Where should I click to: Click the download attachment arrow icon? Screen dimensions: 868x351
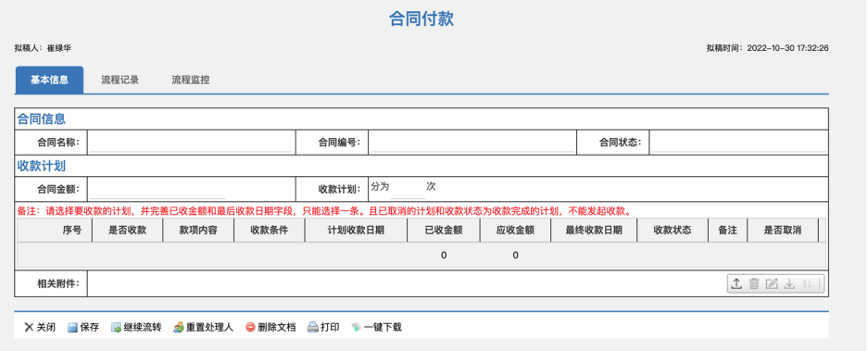click(x=790, y=284)
